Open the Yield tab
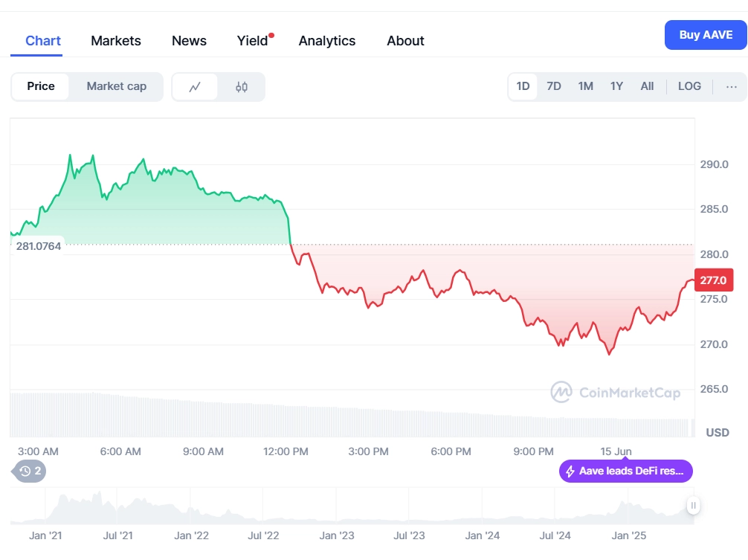The width and height of the screenshot is (748, 560). [x=253, y=41]
